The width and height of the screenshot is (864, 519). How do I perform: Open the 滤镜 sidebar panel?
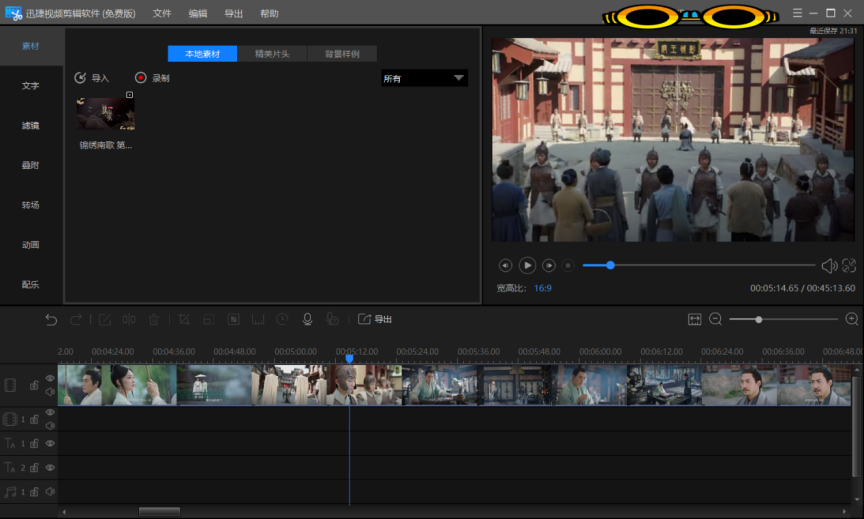coord(31,126)
